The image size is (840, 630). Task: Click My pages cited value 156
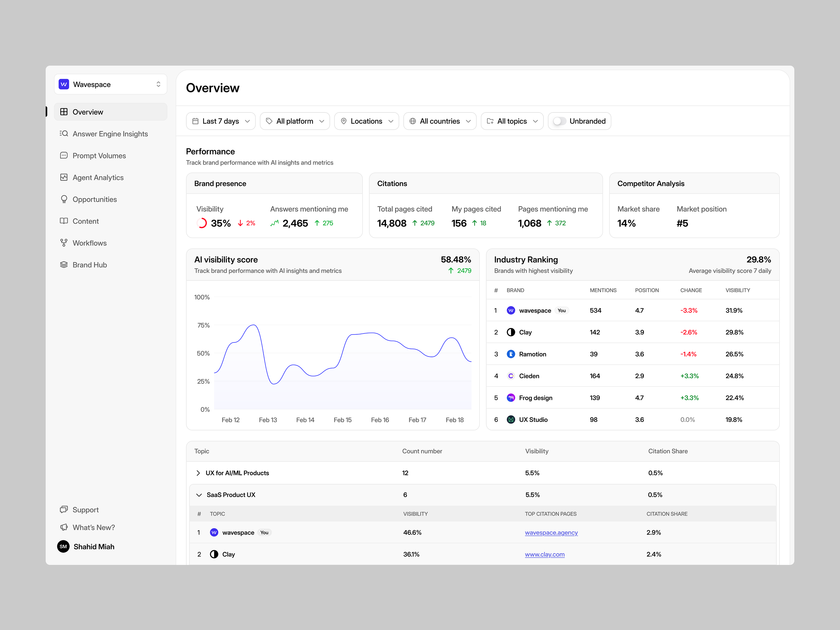point(459,223)
